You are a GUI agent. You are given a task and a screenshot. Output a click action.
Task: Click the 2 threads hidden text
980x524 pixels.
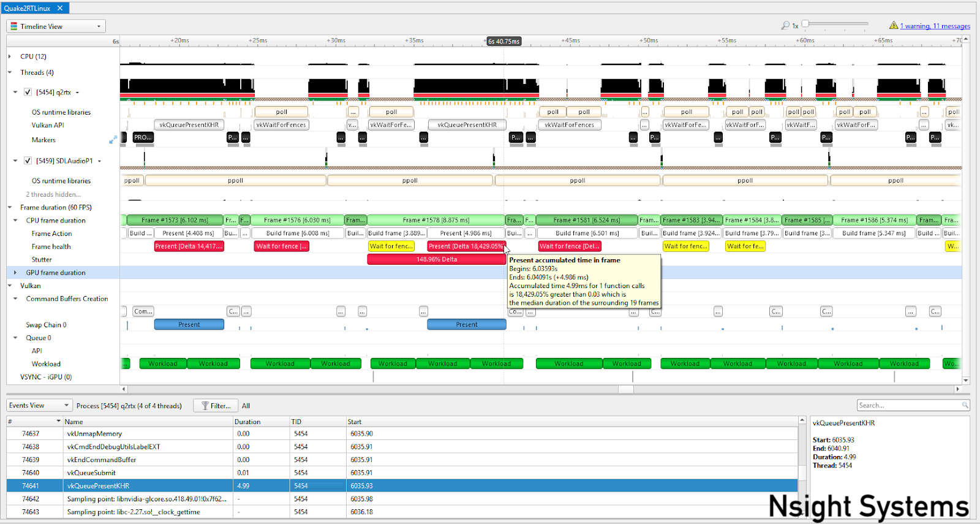click(53, 194)
